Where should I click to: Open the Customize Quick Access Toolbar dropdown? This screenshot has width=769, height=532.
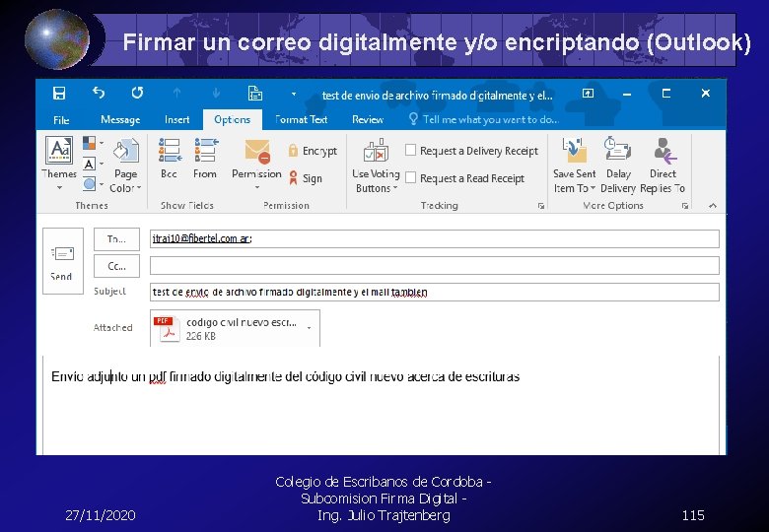(294, 94)
